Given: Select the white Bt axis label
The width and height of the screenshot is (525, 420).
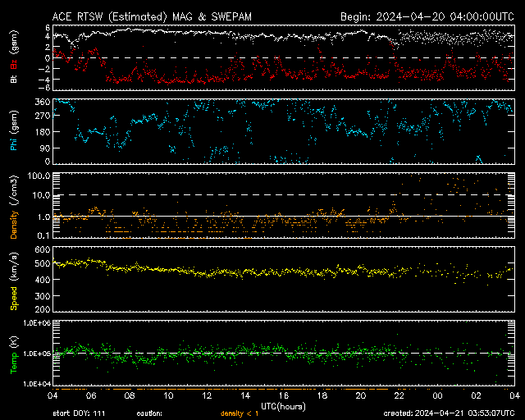Looking at the screenshot, I should point(14,79).
